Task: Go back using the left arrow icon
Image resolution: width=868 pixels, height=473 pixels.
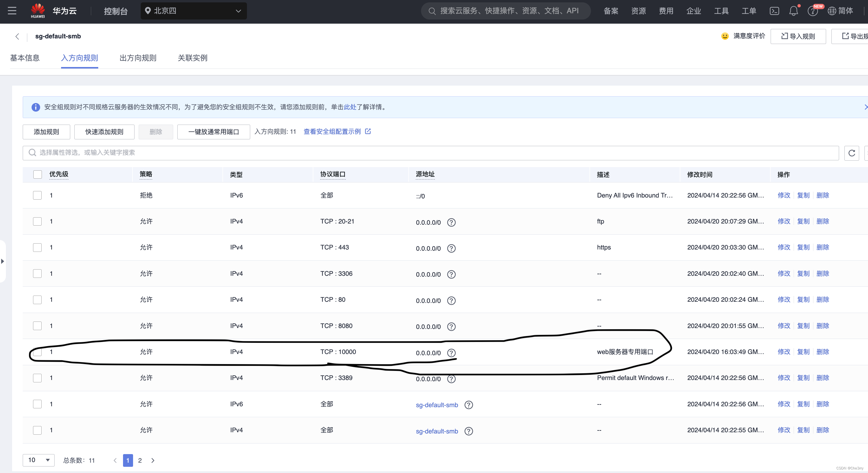Action: (x=17, y=36)
